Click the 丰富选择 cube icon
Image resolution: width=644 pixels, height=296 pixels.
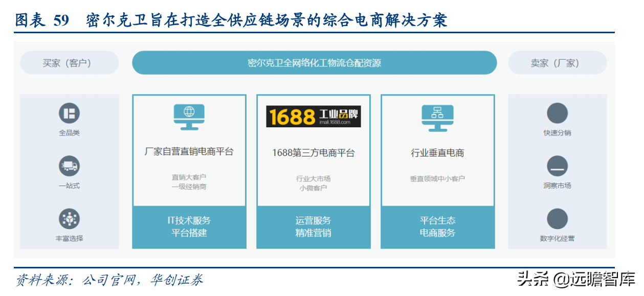(x=69, y=219)
